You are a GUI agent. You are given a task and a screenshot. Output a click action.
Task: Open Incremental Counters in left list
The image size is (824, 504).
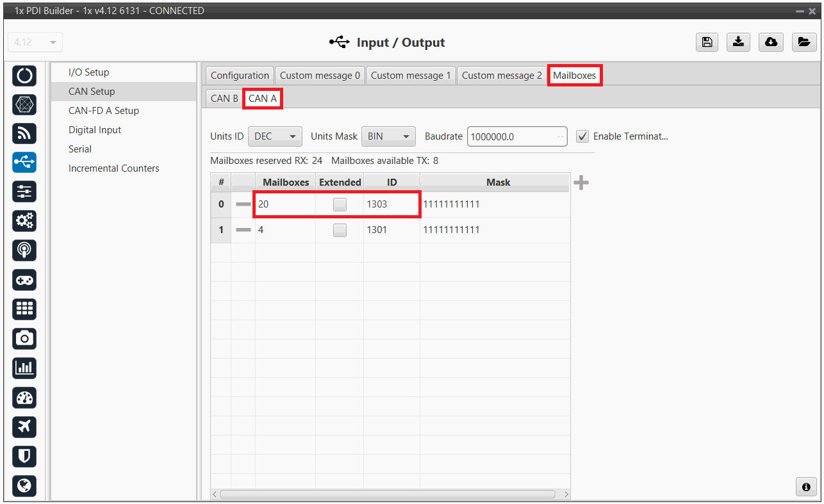(114, 168)
